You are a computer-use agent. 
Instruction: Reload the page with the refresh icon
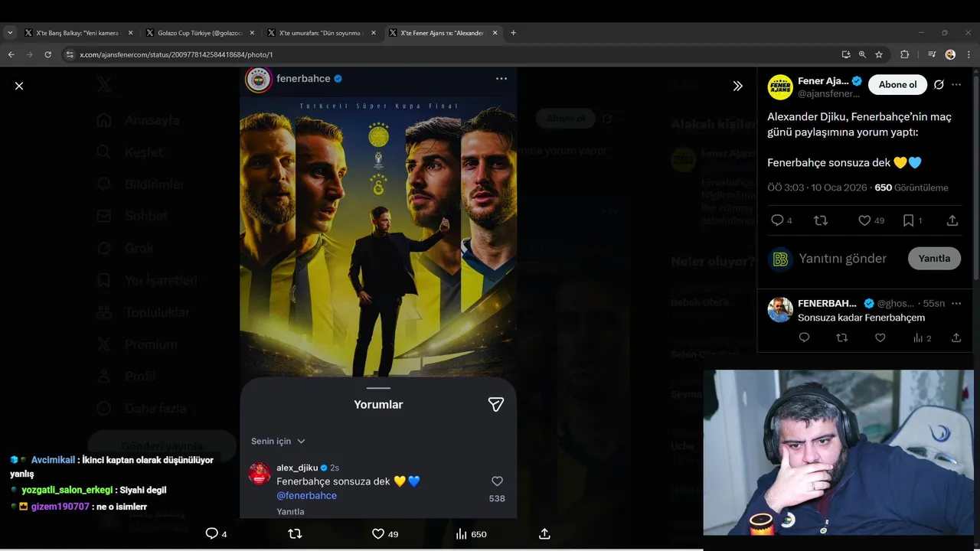47,54
